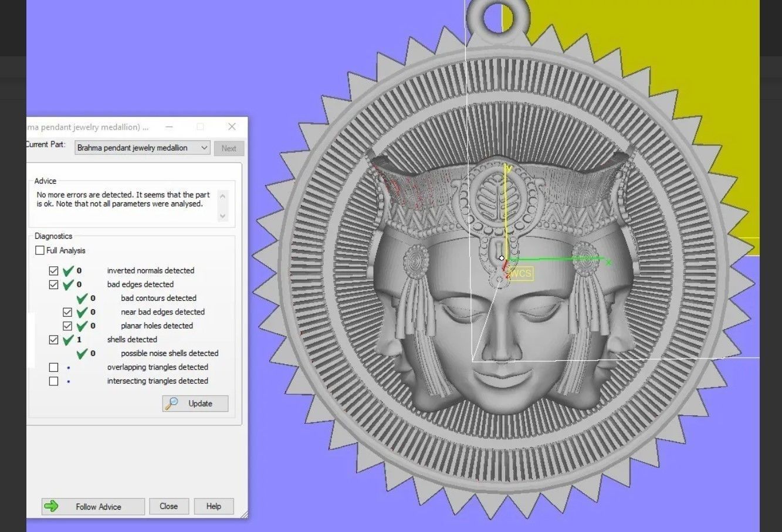782x532 pixels.
Task: Uncheck bad edges detected checkbox
Action: 54,284
